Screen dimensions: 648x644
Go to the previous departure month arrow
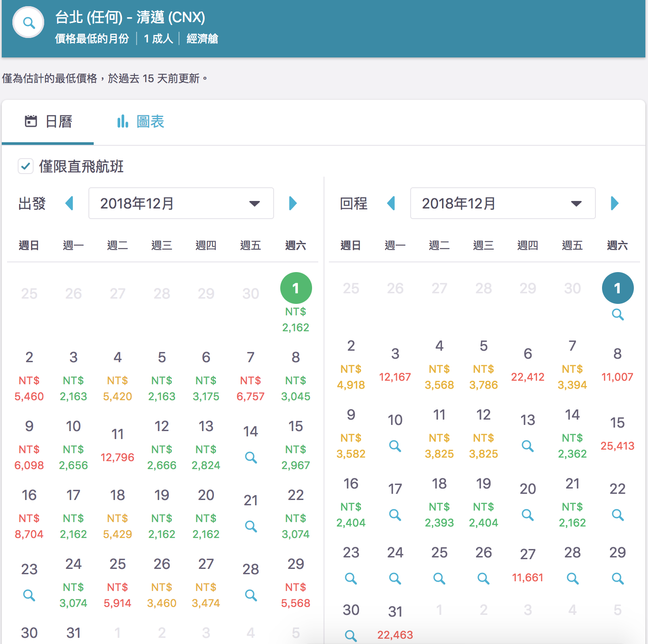(x=69, y=203)
